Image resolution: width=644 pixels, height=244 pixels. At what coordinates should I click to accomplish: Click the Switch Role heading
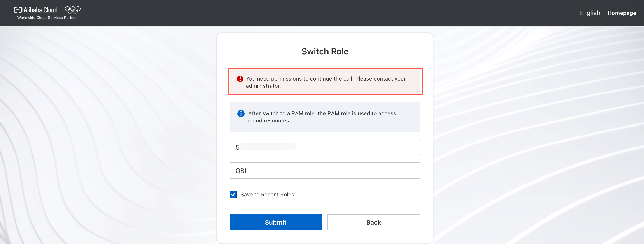pos(325,51)
